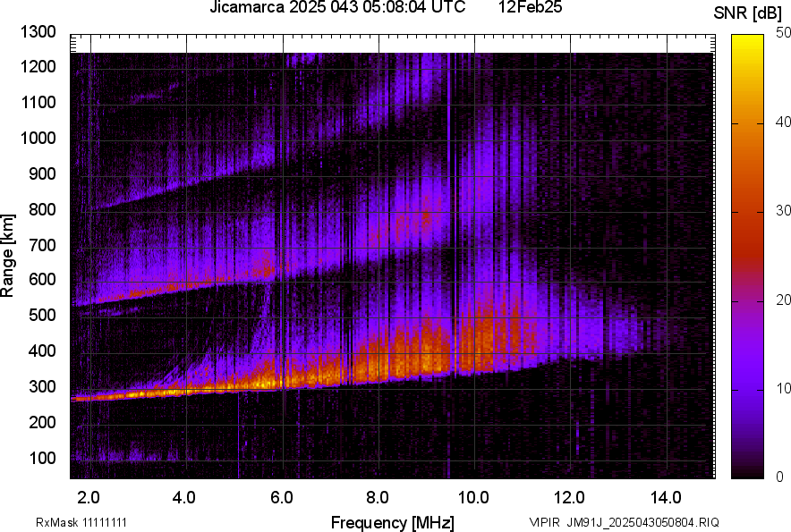The width and height of the screenshot is (791, 532).
Task: Click the 14.0 tick on Frequency axis
Action: tap(666, 497)
